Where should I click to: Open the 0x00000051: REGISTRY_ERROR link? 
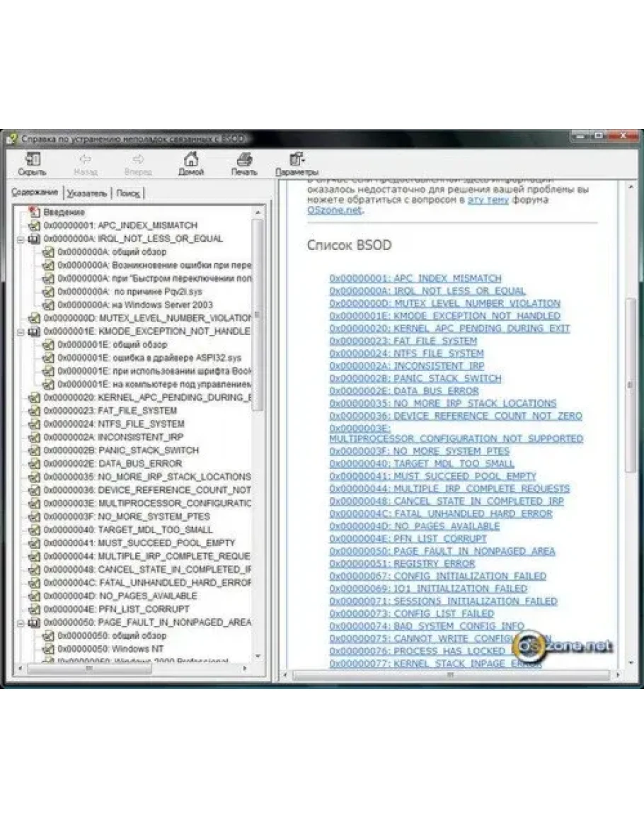402,564
